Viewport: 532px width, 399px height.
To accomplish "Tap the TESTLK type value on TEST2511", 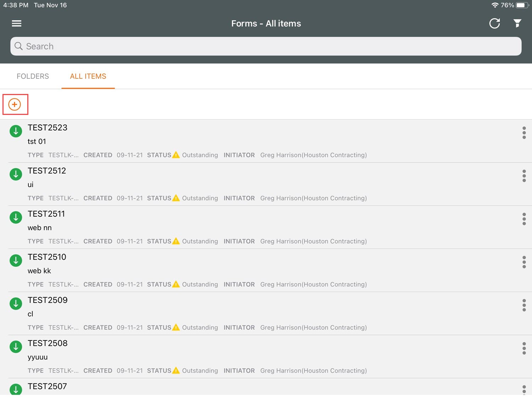I will pos(63,241).
